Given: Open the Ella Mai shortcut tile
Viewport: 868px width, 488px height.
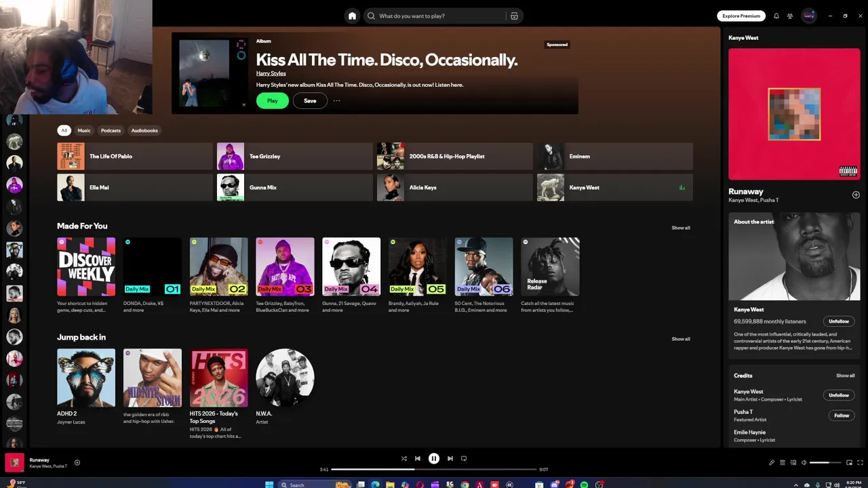Looking at the screenshot, I should (135, 187).
